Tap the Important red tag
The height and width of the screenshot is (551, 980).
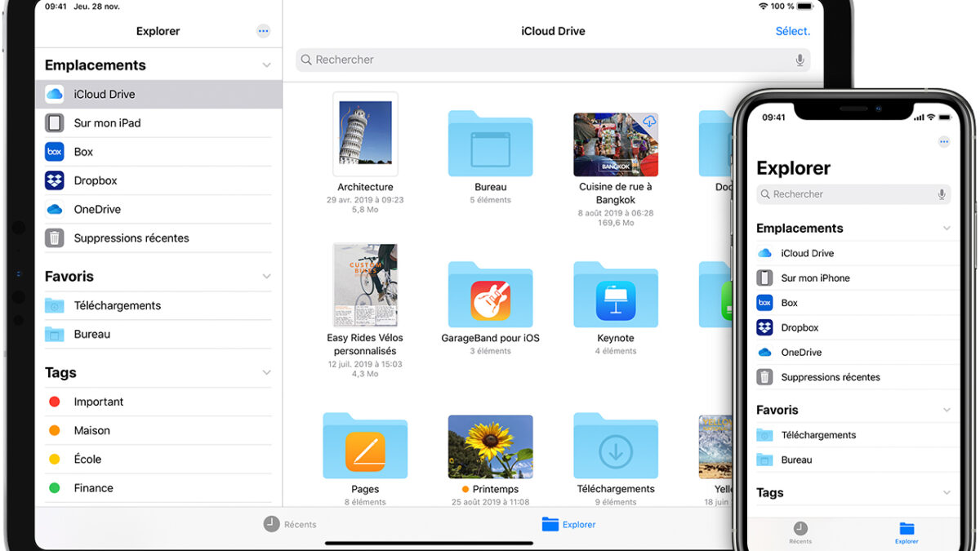98,402
